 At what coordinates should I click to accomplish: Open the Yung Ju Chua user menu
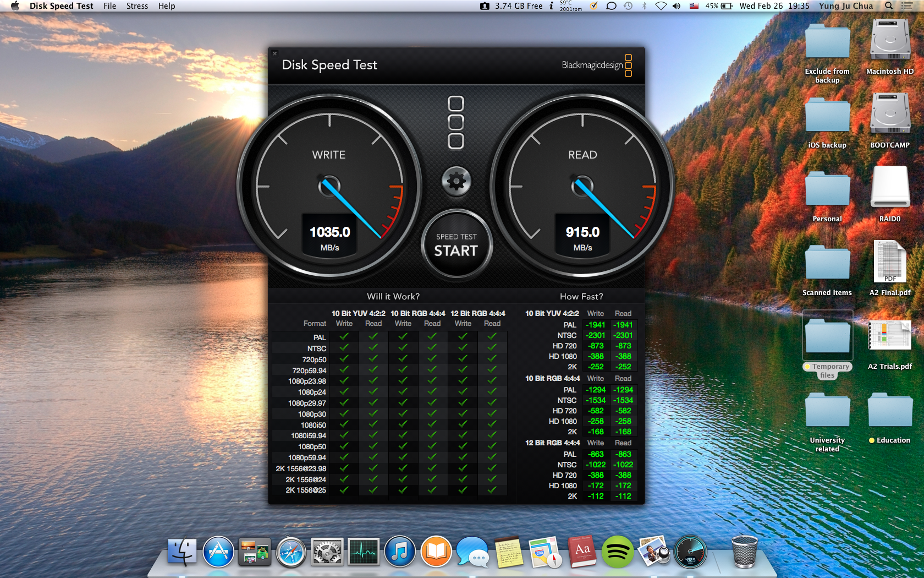pyautogui.click(x=846, y=6)
